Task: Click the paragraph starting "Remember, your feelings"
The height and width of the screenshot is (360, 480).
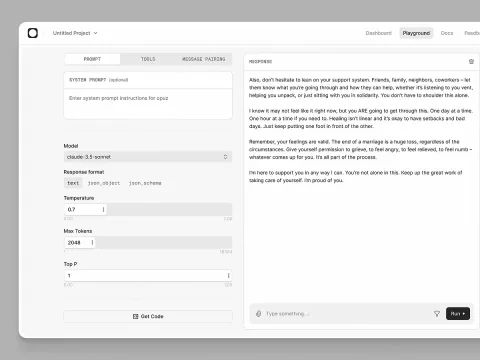Action: tap(360, 149)
